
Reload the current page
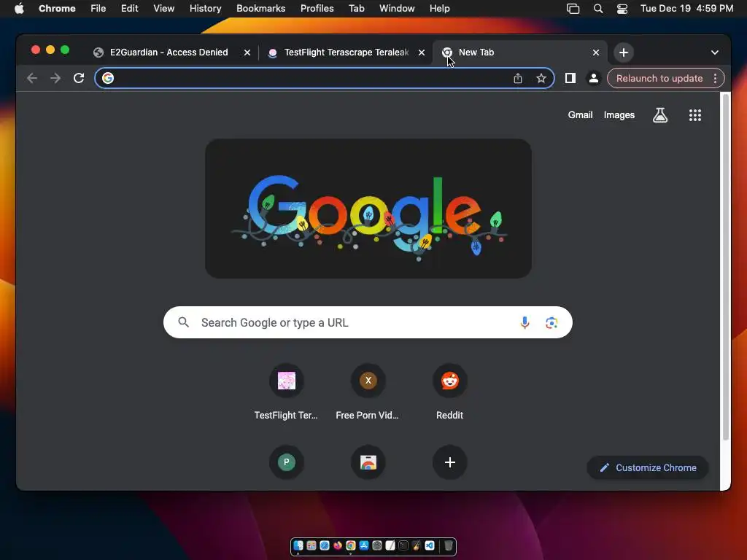79,78
